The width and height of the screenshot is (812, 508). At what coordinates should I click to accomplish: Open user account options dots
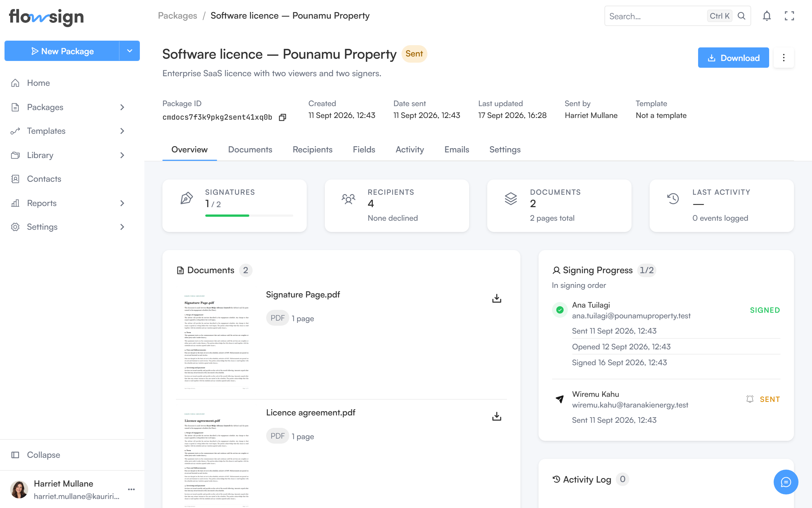tap(131, 490)
